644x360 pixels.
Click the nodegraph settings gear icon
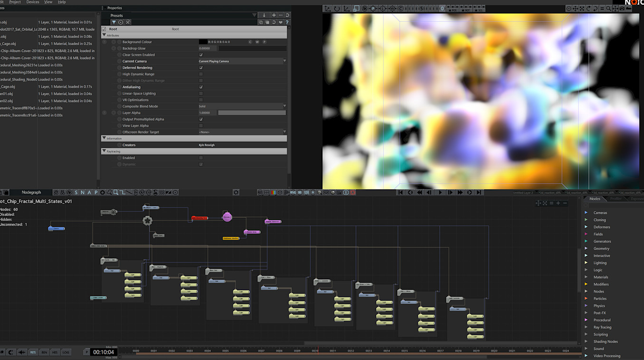[236, 193]
